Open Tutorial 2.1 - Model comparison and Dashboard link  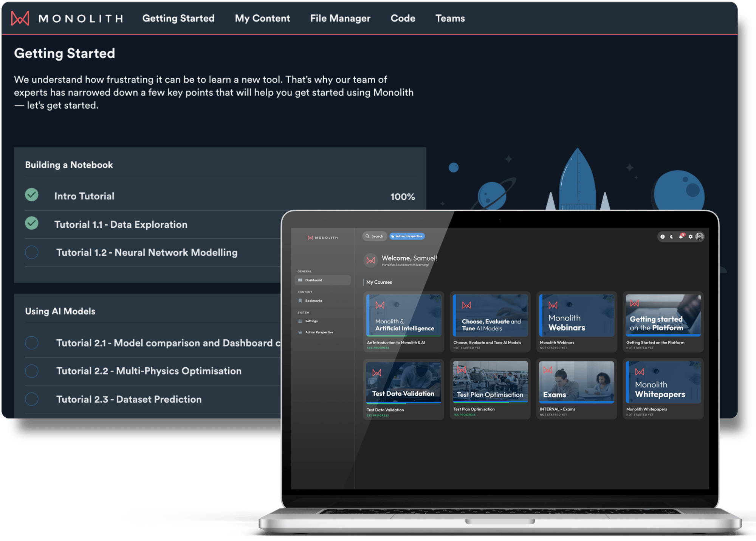point(168,343)
